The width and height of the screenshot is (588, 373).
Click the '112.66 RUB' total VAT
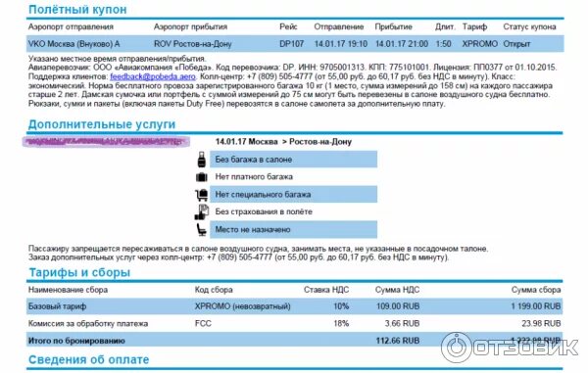[398, 341]
